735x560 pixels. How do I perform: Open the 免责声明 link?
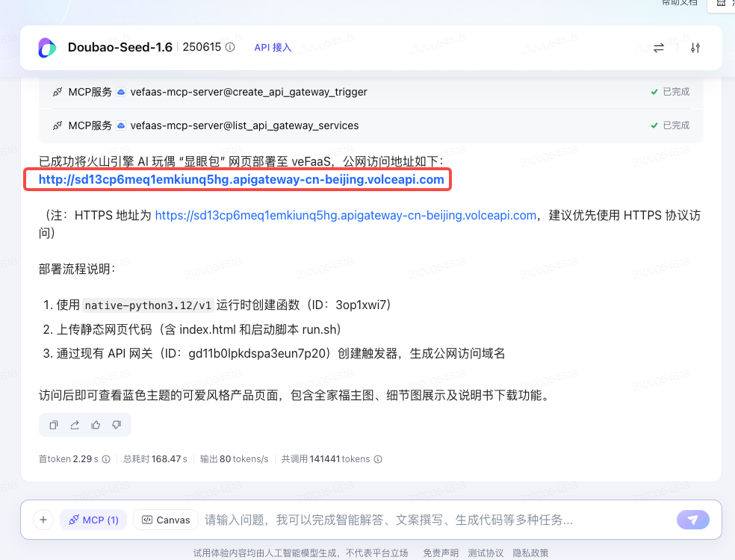point(441,553)
